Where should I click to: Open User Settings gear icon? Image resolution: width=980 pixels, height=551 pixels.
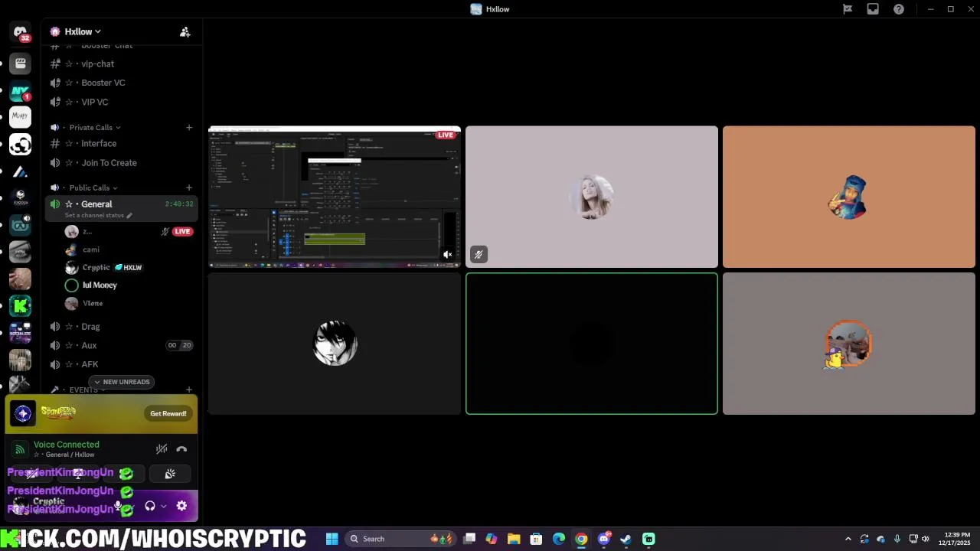coord(181,506)
